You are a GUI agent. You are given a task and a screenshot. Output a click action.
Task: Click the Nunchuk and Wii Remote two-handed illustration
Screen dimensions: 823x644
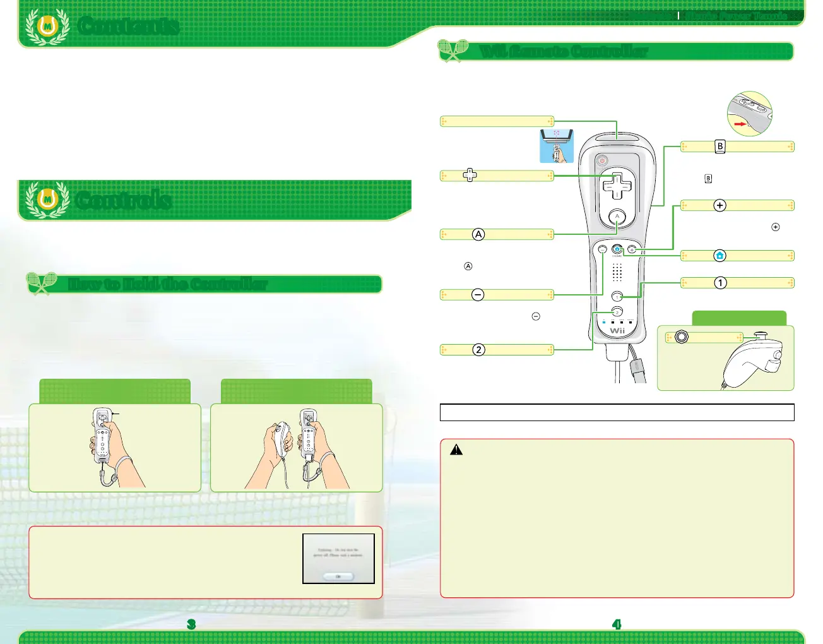click(297, 448)
